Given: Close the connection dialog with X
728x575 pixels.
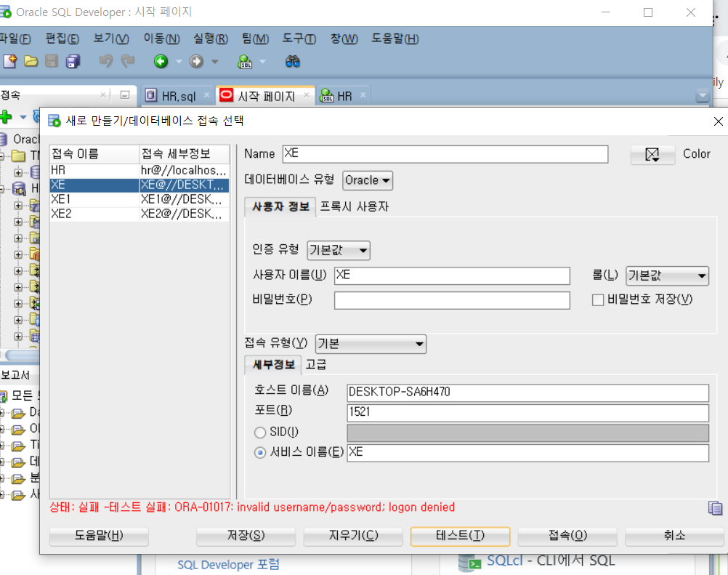Looking at the screenshot, I should pyautogui.click(x=718, y=121).
